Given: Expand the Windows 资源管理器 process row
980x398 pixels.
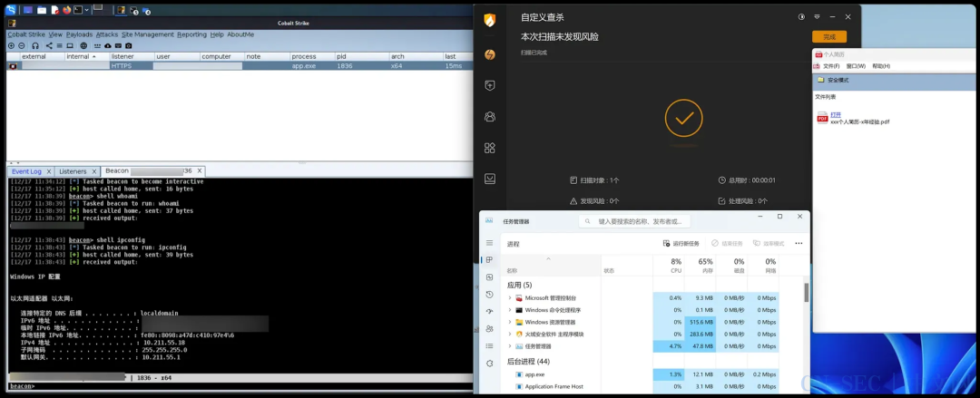Looking at the screenshot, I should 510,322.
